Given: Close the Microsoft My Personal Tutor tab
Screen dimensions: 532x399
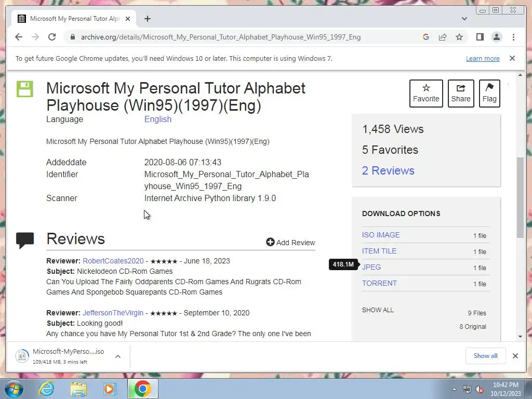Looking at the screenshot, I should tap(128, 19).
